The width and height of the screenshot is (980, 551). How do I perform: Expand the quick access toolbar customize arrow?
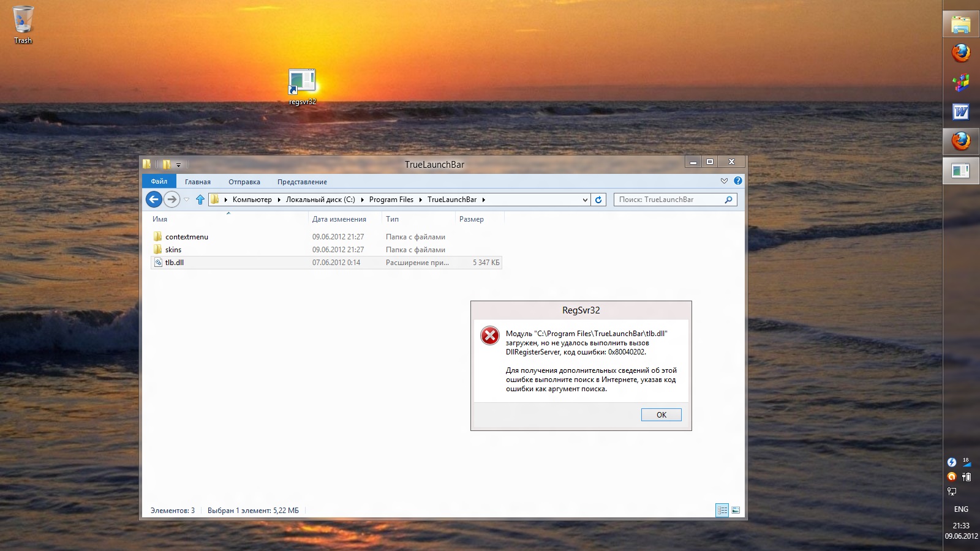179,165
